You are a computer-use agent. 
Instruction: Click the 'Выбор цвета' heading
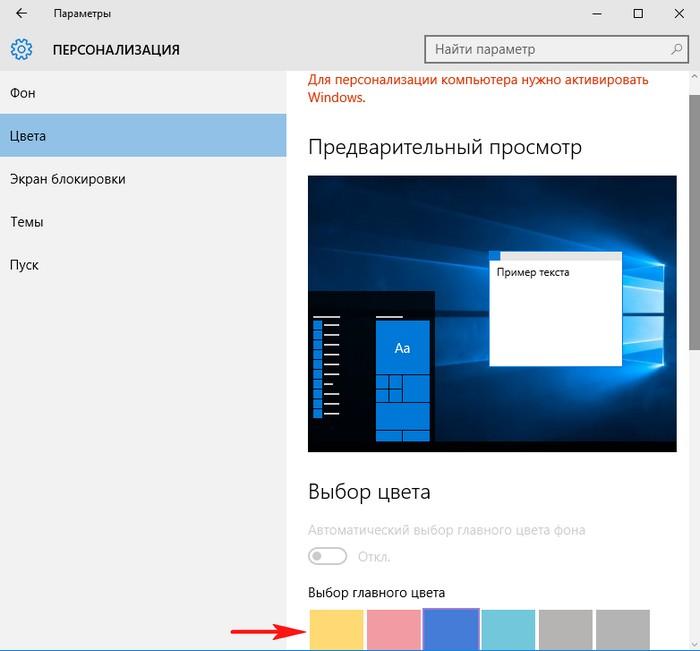(369, 492)
